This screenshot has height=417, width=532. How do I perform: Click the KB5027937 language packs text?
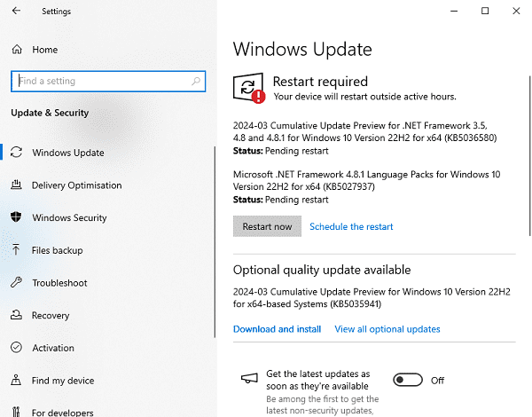point(366,180)
